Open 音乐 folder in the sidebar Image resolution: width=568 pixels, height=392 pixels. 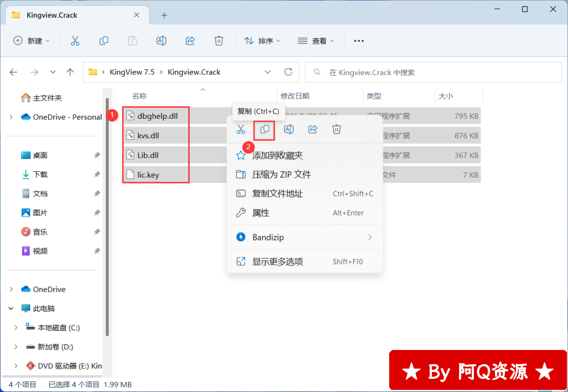click(35, 232)
